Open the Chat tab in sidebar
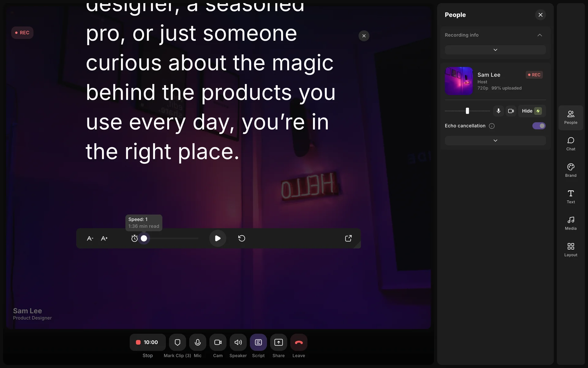Image resolution: width=588 pixels, height=368 pixels. click(571, 144)
